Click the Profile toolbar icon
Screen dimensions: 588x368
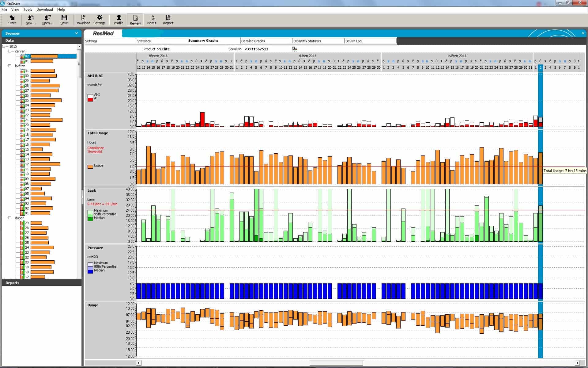point(119,20)
